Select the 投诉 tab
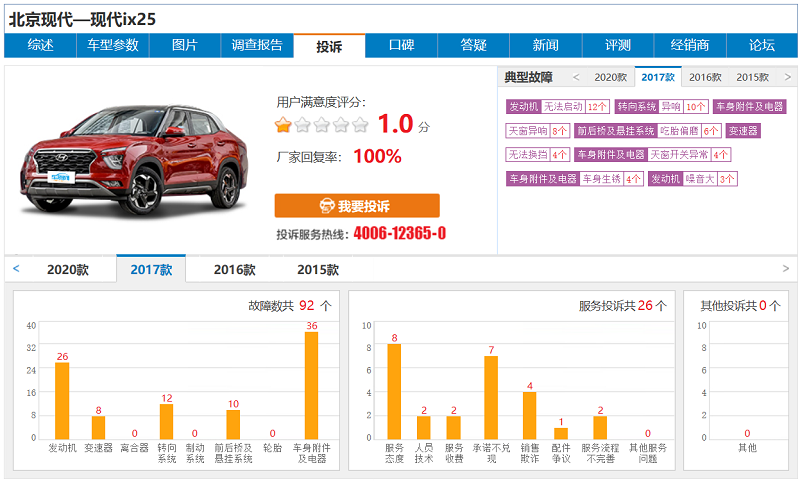The width and height of the screenshot is (800, 481). [329, 46]
